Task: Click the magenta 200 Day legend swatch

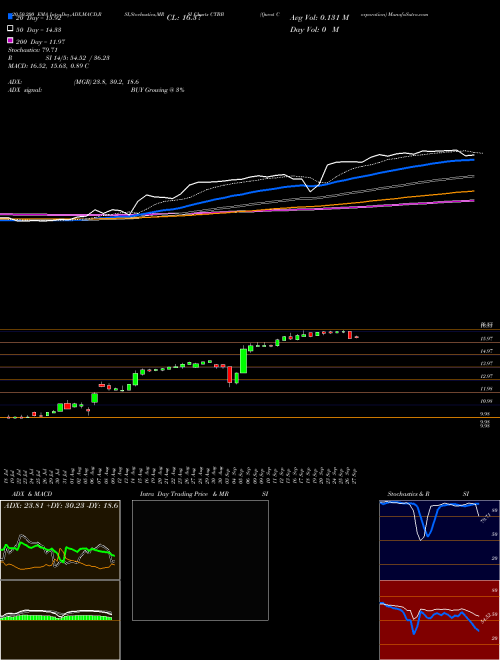Action: (10, 40)
